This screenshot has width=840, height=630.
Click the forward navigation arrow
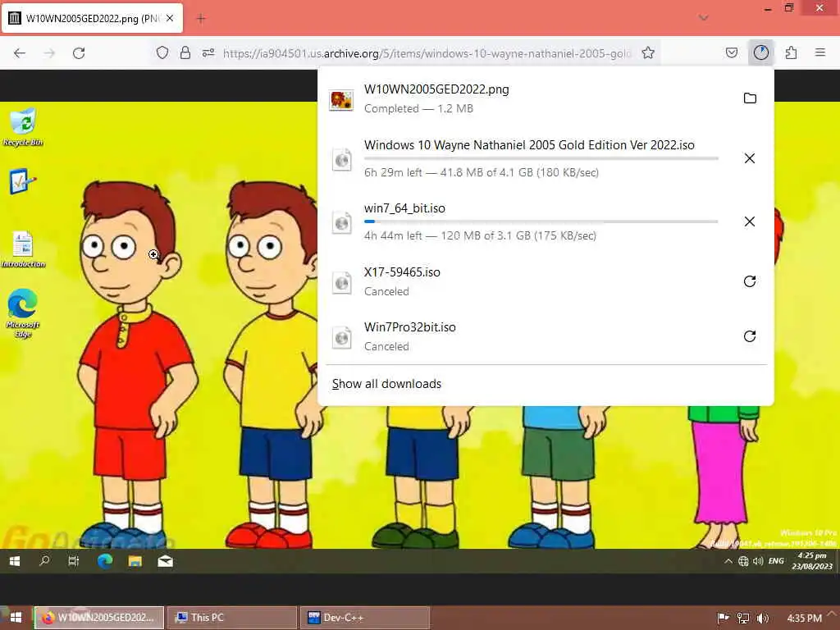49,53
